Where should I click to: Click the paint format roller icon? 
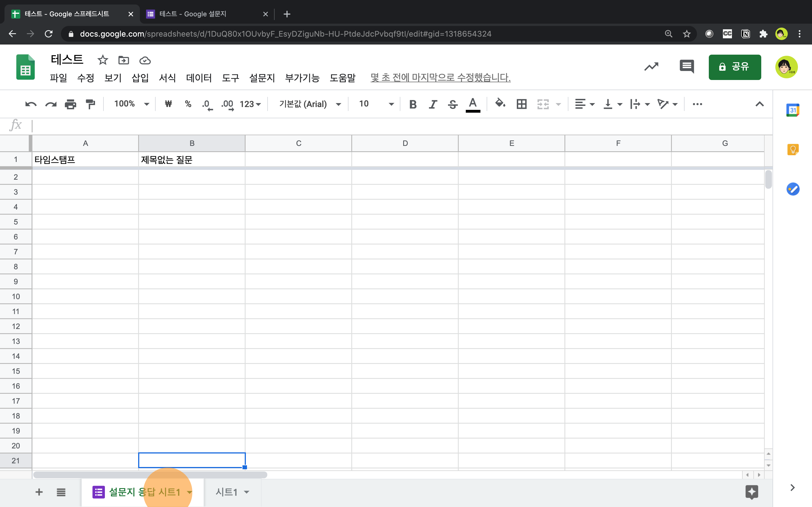click(90, 104)
